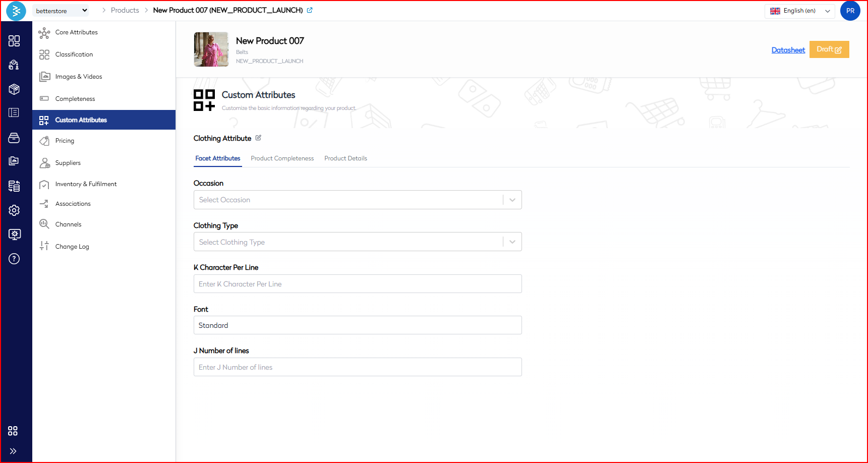Viewport: 868px width, 463px height.
Task: Click the product thumbnail image
Action: 211,49
